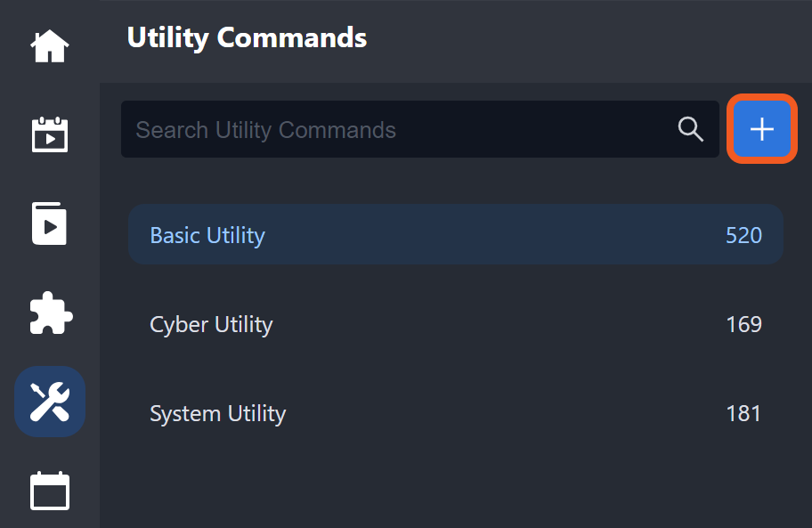812x528 pixels.
Task: Click the 169 count beside Cyber Utility
Action: 743,324
